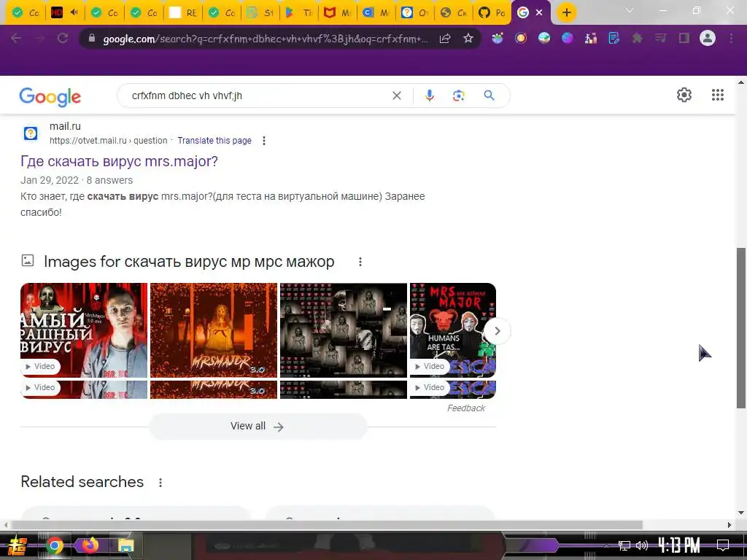Open options next to Related searches
Image resolution: width=747 pixels, height=560 pixels.
160,483
